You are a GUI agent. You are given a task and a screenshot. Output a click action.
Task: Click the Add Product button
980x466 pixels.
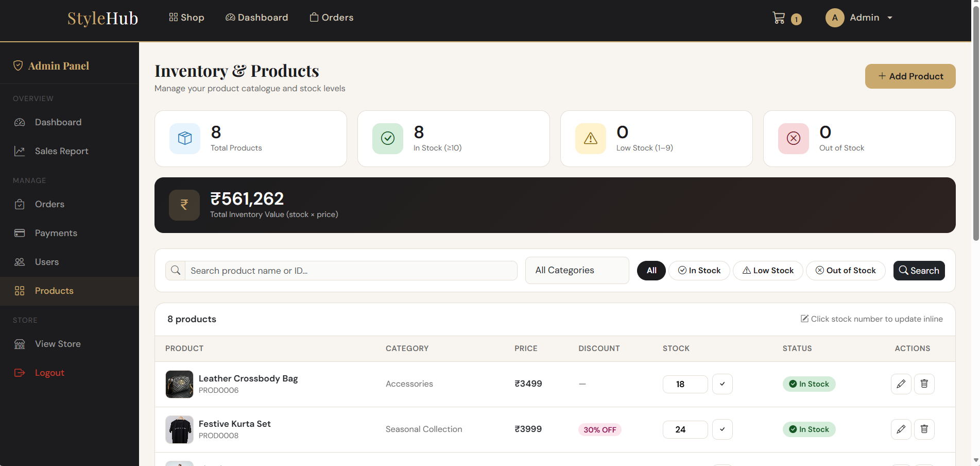click(x=910, y=76)
